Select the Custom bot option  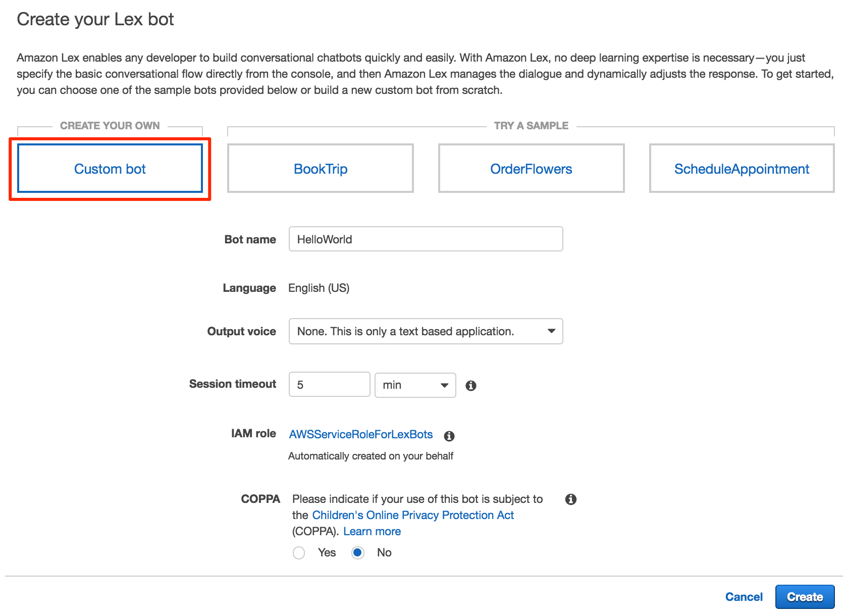point(110,169)
